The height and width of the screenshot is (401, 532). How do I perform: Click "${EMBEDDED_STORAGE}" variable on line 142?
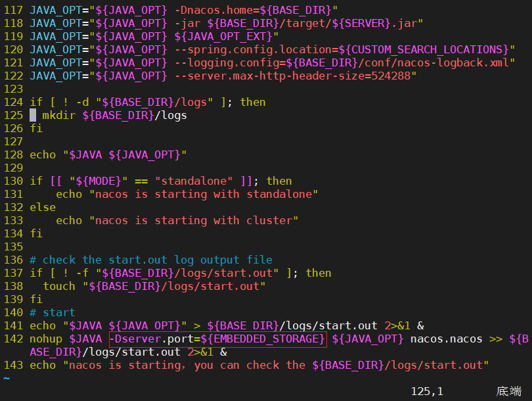263,339
